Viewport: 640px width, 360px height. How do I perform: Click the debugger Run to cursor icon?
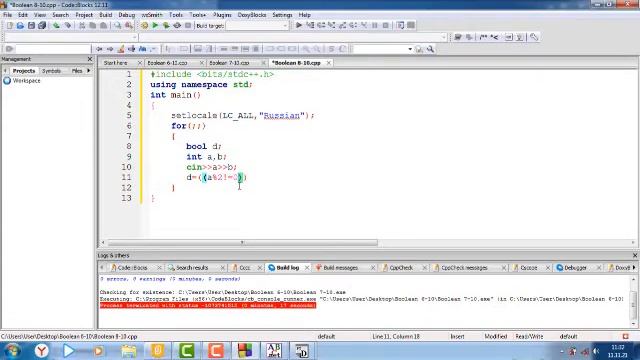click(x=310, y=25)
